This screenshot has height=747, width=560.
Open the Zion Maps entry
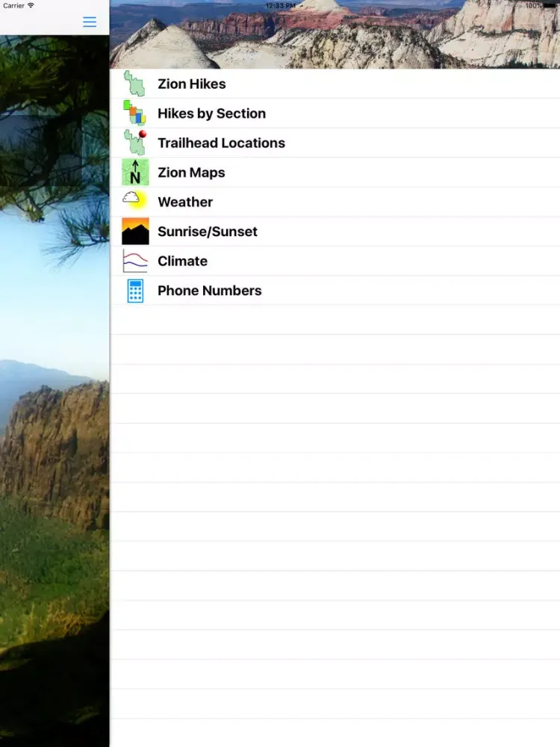tap(335, 173)
